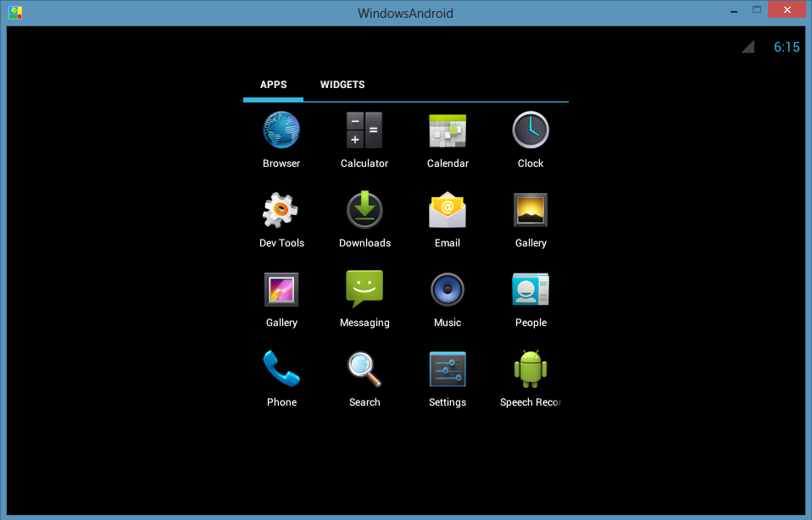Open Android Settings

448,369
